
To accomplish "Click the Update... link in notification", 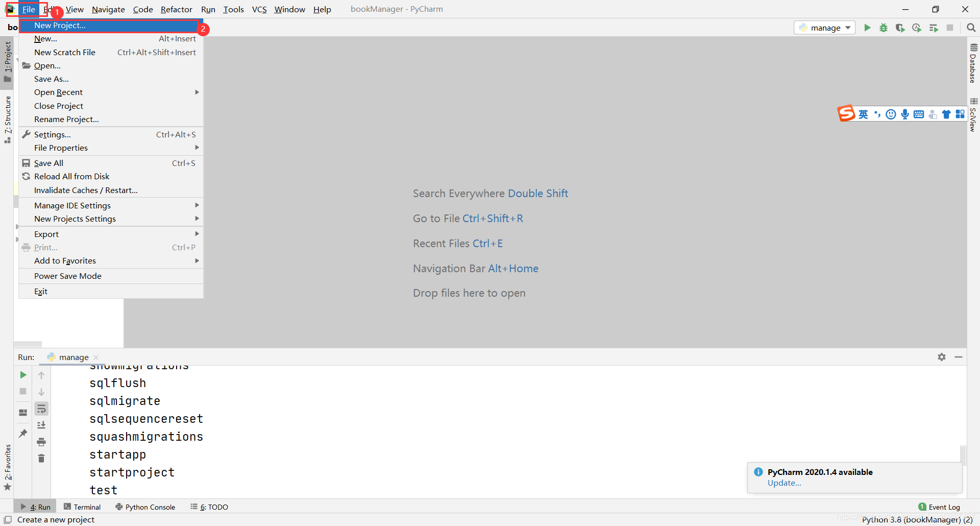I will point(784,483).
